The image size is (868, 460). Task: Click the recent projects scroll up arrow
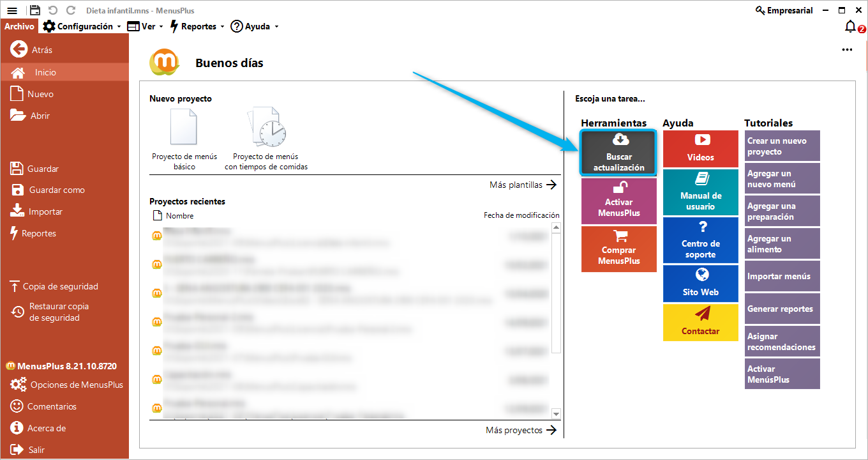[556, 228]
